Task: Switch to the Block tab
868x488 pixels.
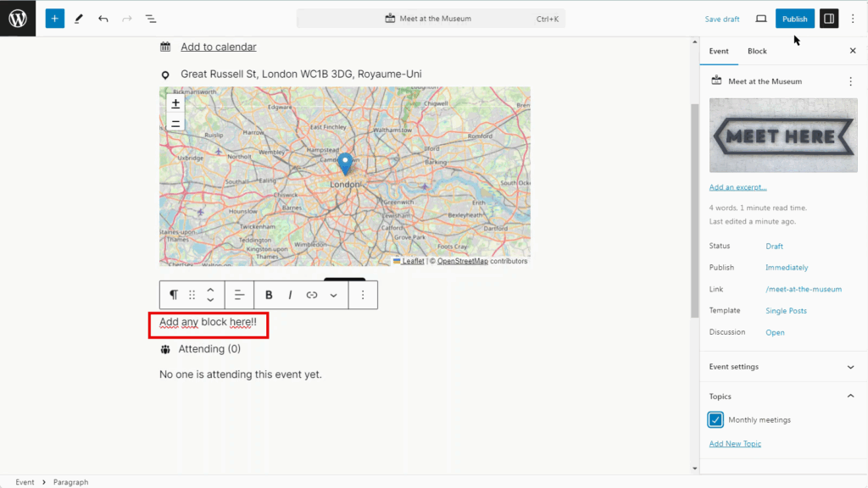Action: point(757,51)
